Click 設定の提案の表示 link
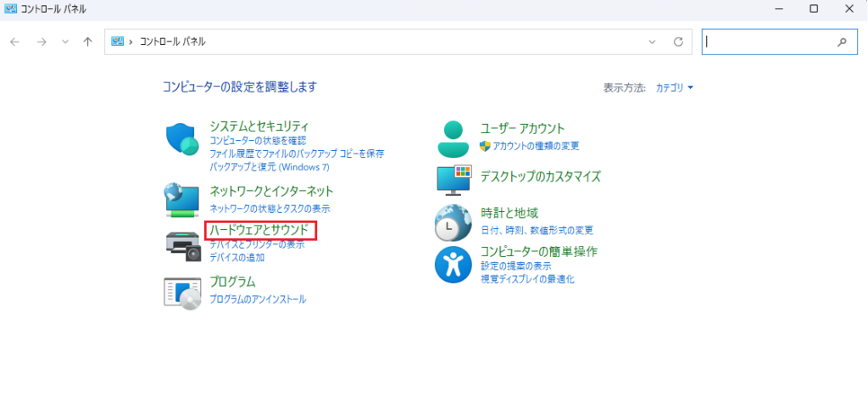 tap(515, 266)
